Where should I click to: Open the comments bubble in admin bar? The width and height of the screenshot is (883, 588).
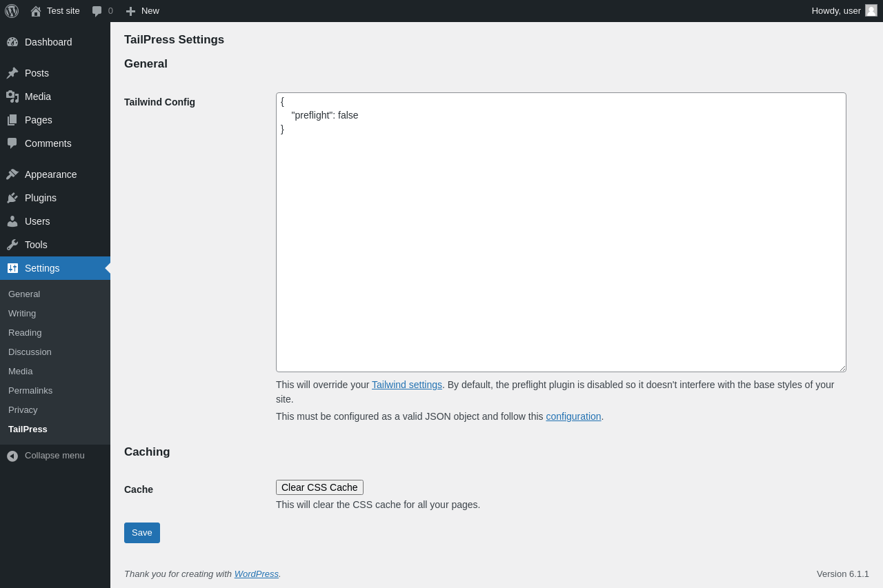[97, 11]
